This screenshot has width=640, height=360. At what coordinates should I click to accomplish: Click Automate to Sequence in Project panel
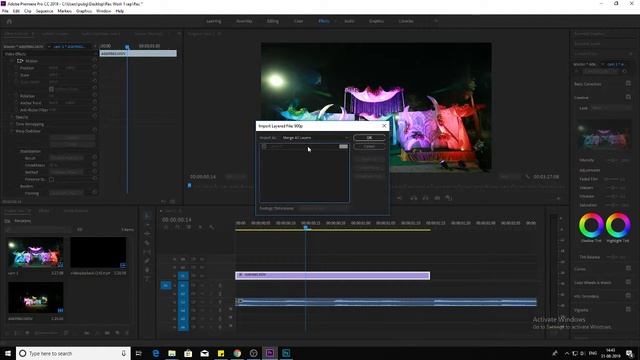[87, 333]
